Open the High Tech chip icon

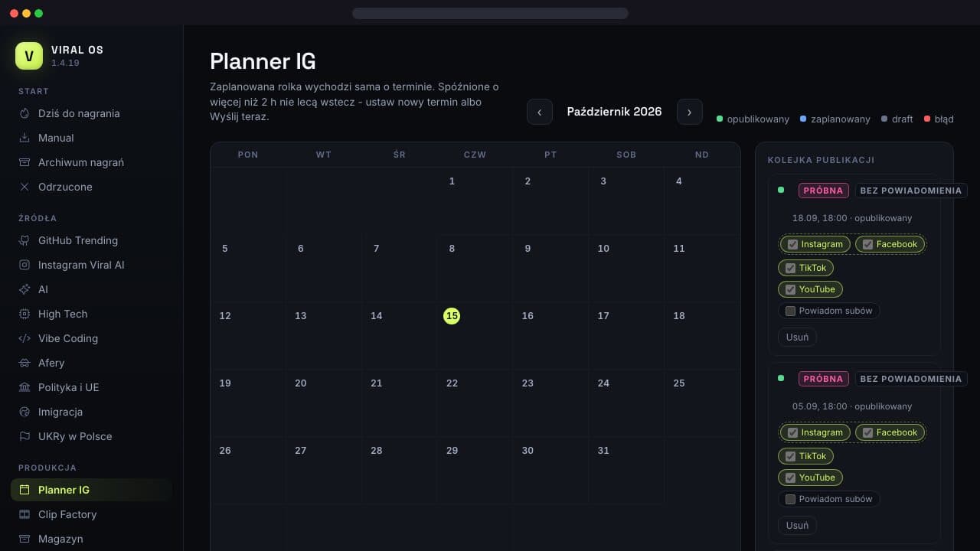click(x=24, y=314)
